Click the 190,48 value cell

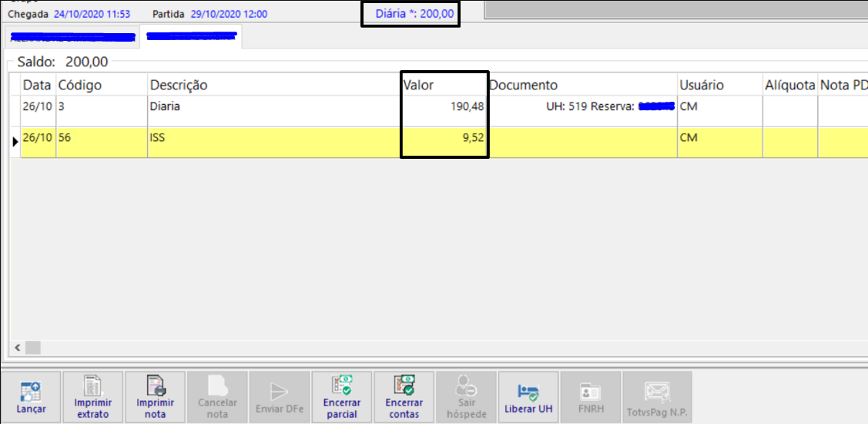pyautogui.click(x=444, y=111)
